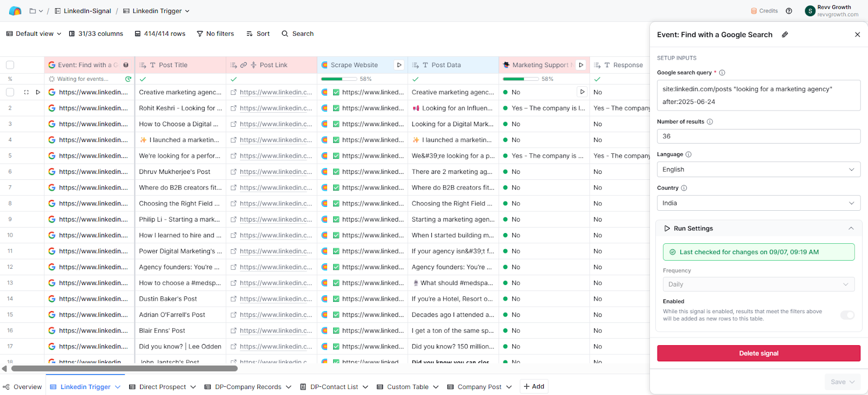Open the 31/33 columns selector
Screen dimensions: 868x395
click(96, 34)
